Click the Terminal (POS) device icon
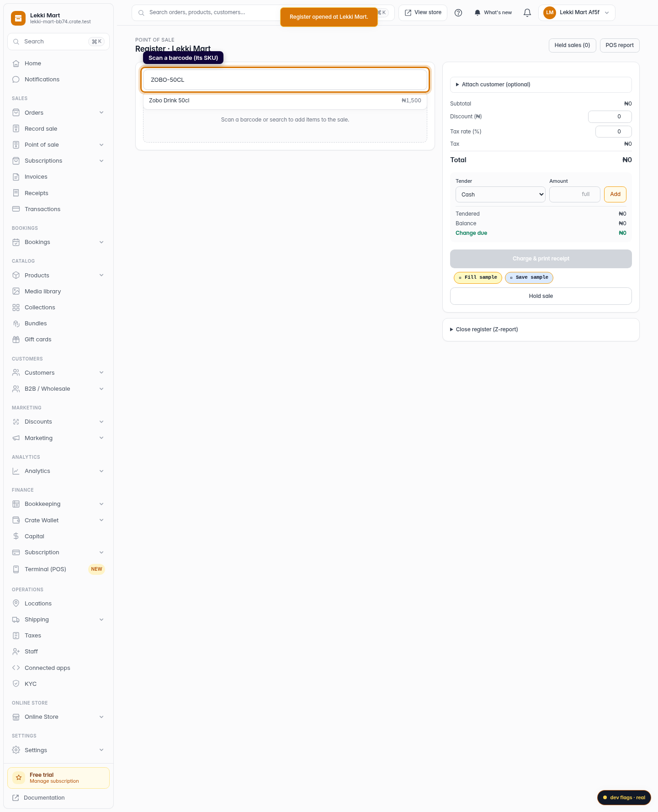 tap(16, 569)
